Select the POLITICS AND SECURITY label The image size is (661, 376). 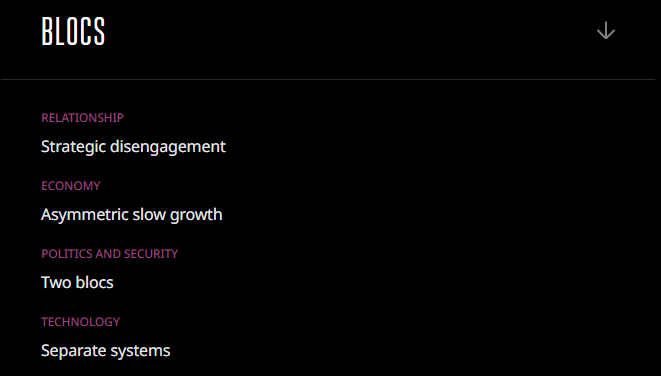110,254
